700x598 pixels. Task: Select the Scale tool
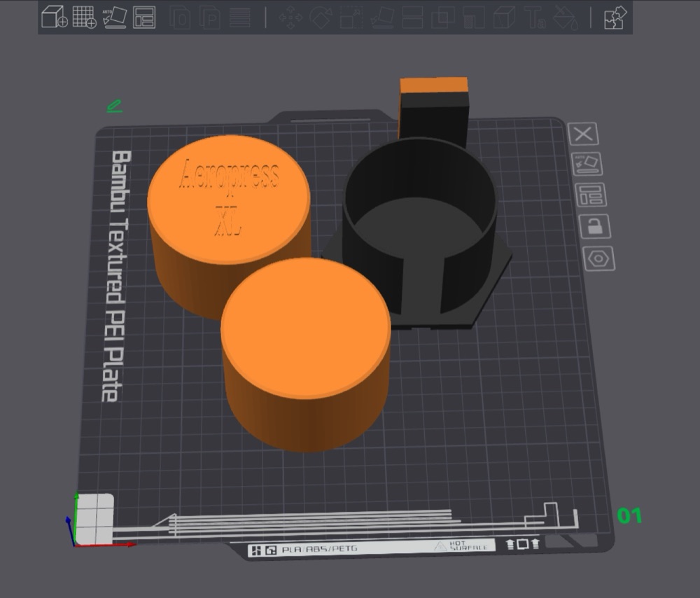[351, 18]
